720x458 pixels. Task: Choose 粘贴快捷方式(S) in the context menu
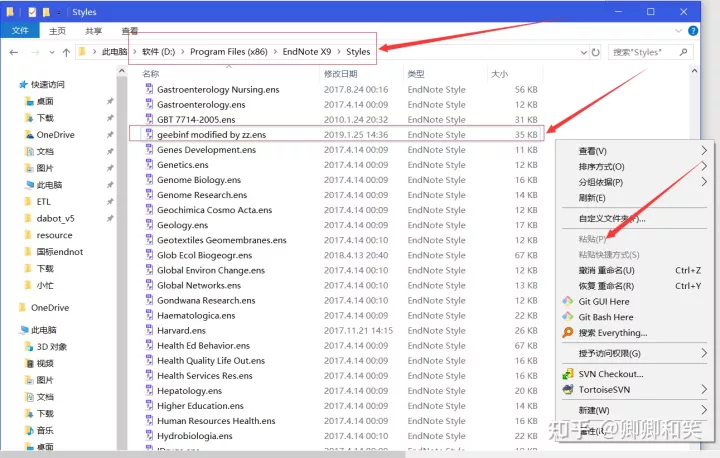[609, 254]
